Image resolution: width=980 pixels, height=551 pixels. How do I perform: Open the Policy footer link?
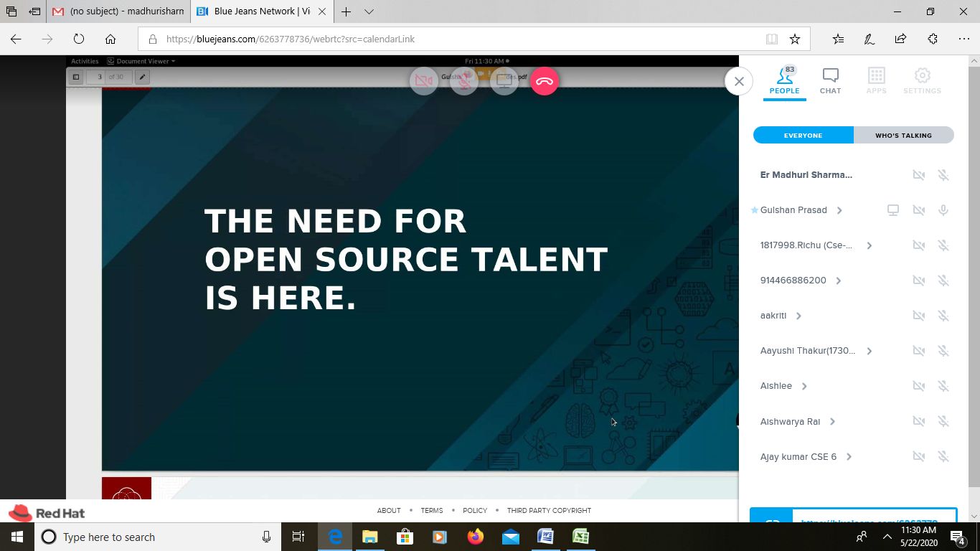[x=475, y=511]
